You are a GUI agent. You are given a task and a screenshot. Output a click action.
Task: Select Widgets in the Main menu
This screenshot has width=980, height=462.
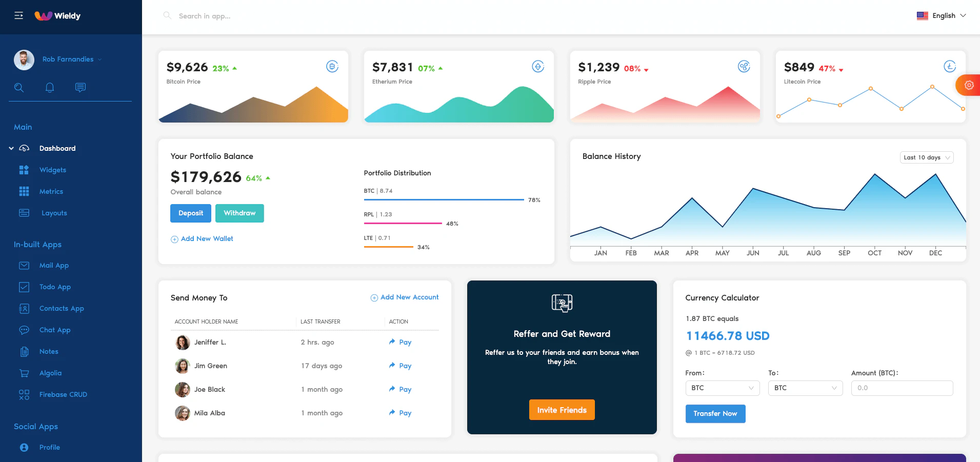(x=53, y=170)
